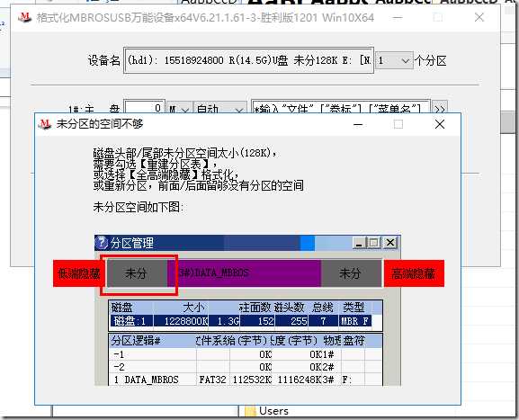Click the 分区管理 window minimize button
Screen dimensions: 519x420
point(359,243)
